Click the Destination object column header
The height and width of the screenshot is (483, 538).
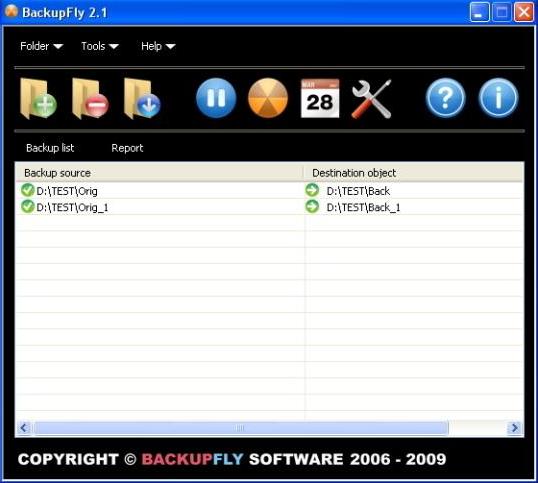[x=414, y=173]
